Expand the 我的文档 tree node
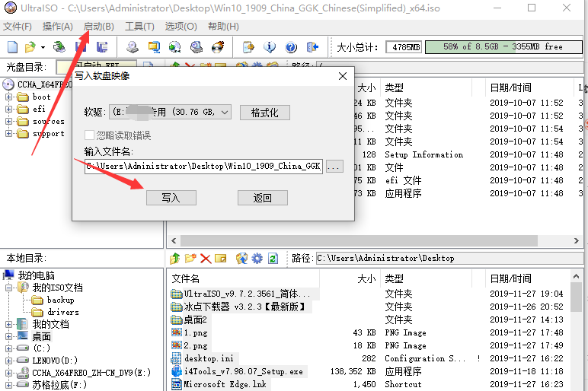The image size is (588, 391). tap(8, 324)
